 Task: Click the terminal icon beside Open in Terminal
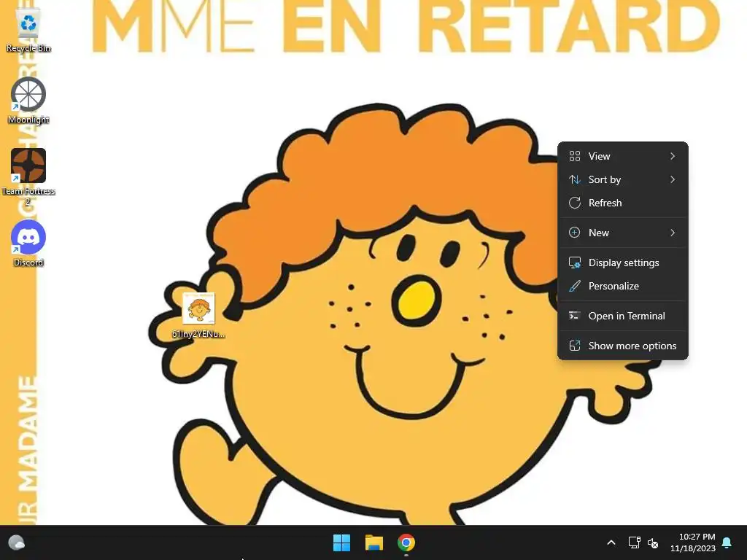[575, 316]
